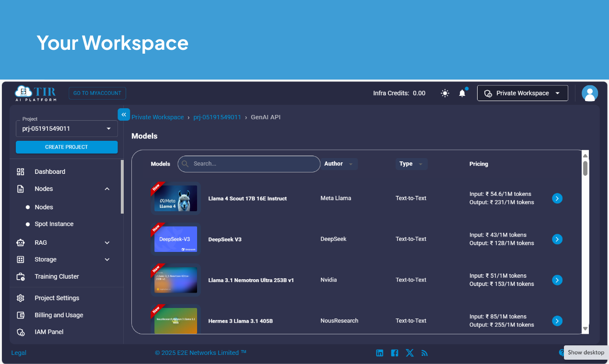
Task: Follow the prj-05191549011 breadcrumb link
Action: tap(217, 117)
